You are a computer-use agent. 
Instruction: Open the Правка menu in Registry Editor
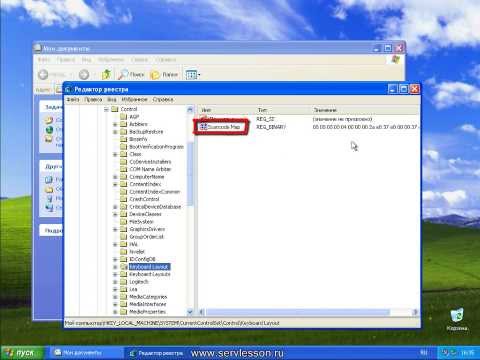[x=93, y=99]
